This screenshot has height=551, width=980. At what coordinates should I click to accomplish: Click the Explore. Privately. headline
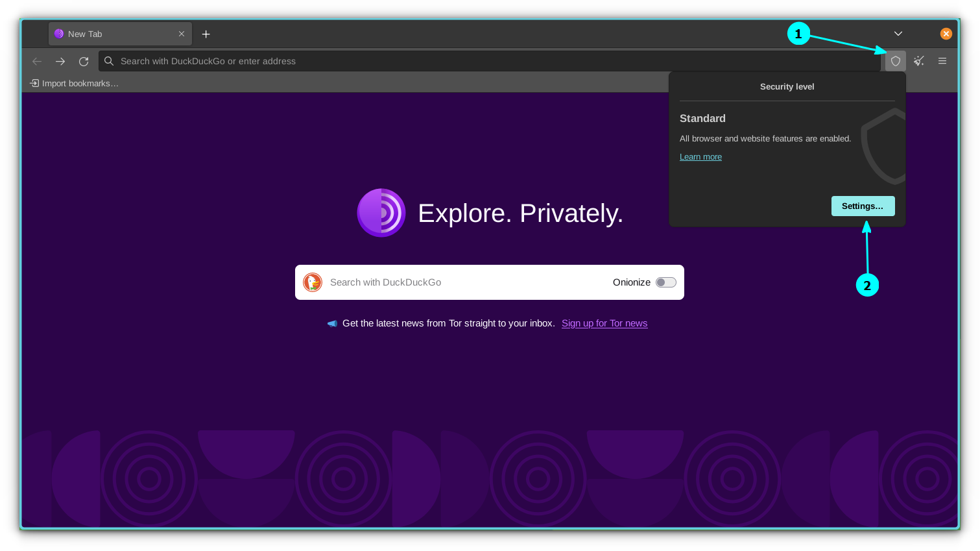pos(521,213)
